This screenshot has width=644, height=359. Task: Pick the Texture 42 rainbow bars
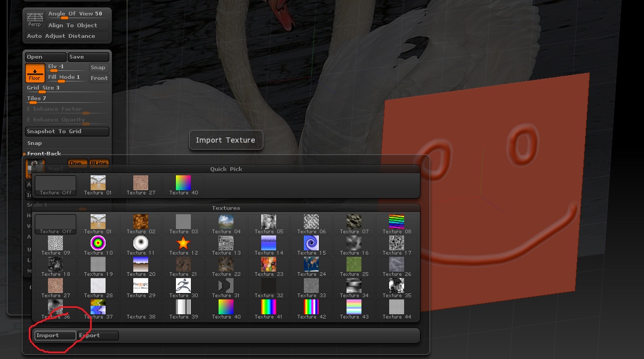[x=311, y=309]
